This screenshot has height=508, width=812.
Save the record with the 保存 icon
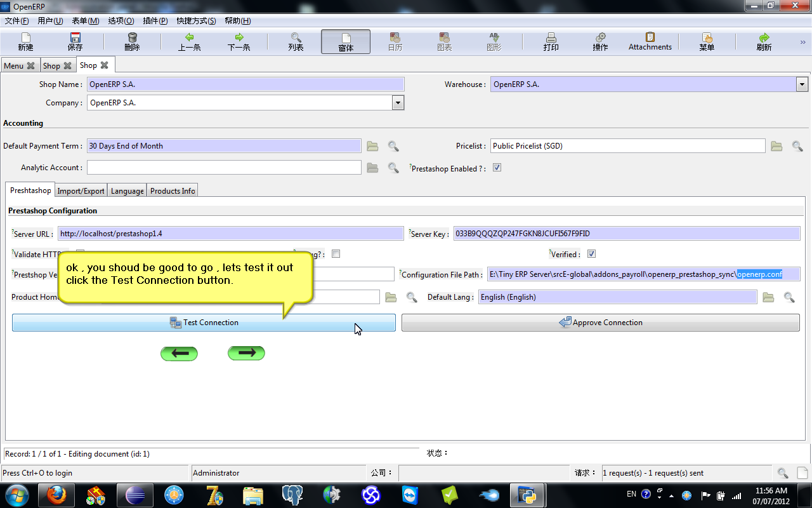[75, 42]
